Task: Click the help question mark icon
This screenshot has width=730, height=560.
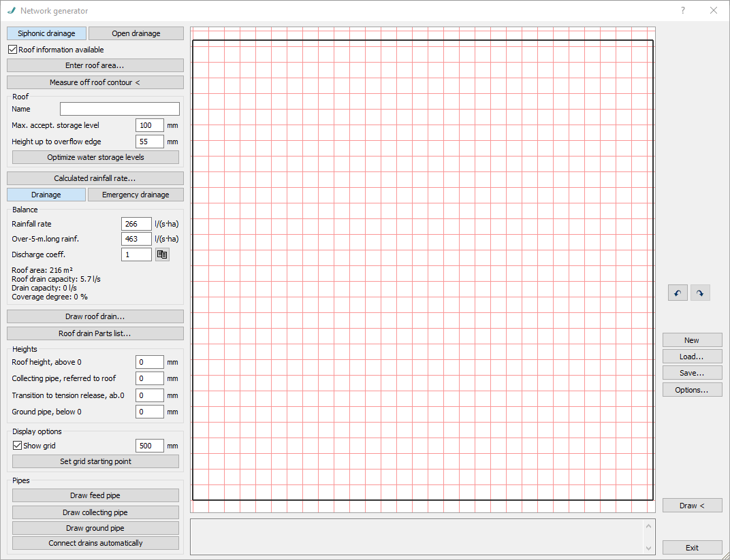Action: 682,10
